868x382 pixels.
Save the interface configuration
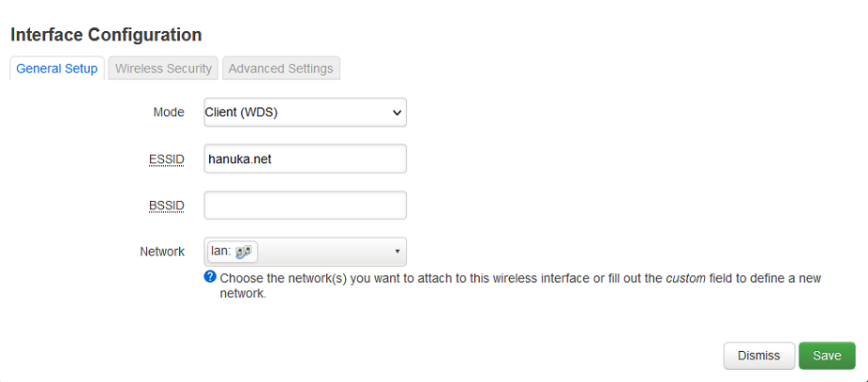tap(827, 356)
